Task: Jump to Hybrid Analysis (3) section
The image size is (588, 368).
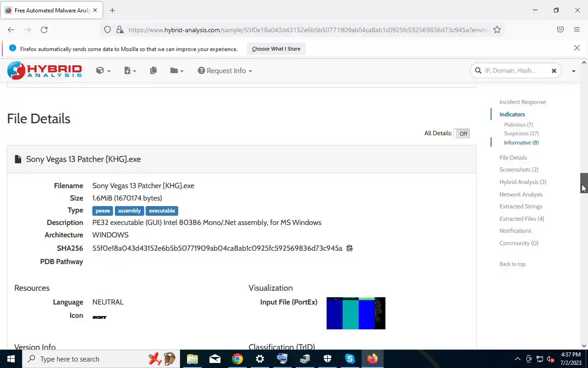Action: tap(523, 182)
